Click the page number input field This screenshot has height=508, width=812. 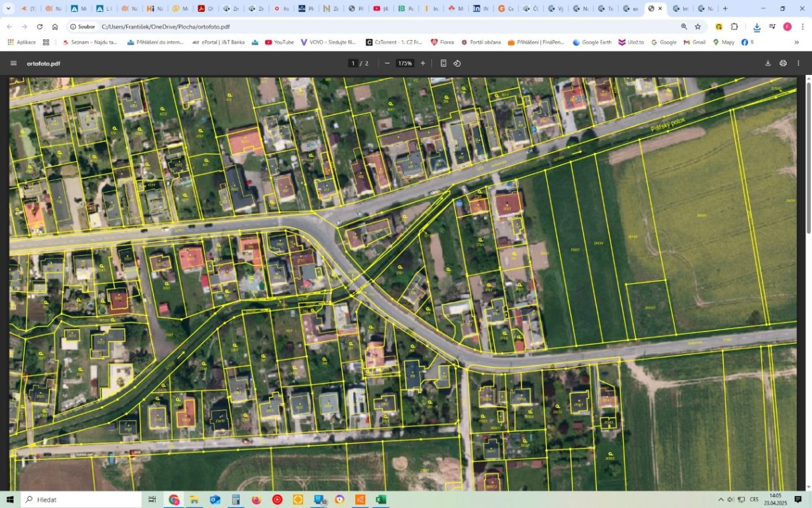click(353, 63)
